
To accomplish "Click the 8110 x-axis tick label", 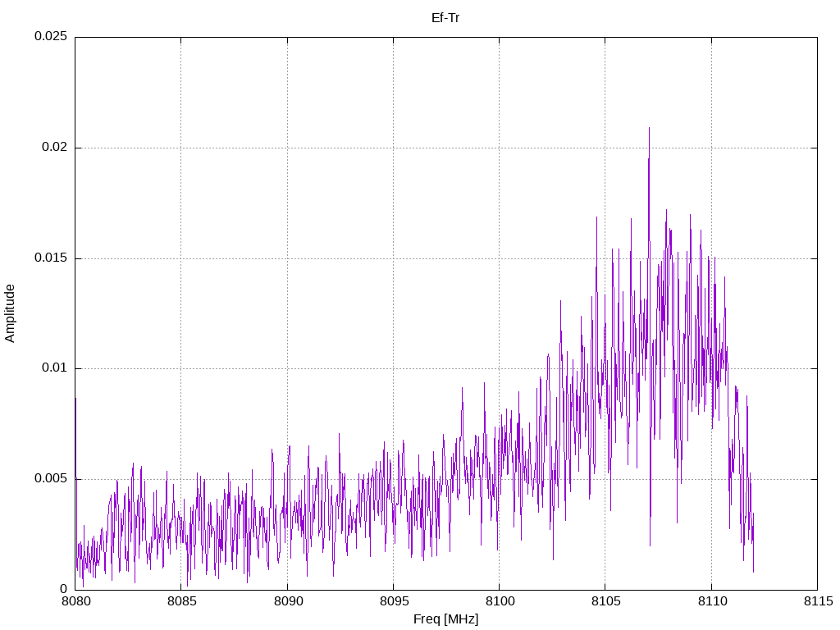I will (x=713, y=601).
